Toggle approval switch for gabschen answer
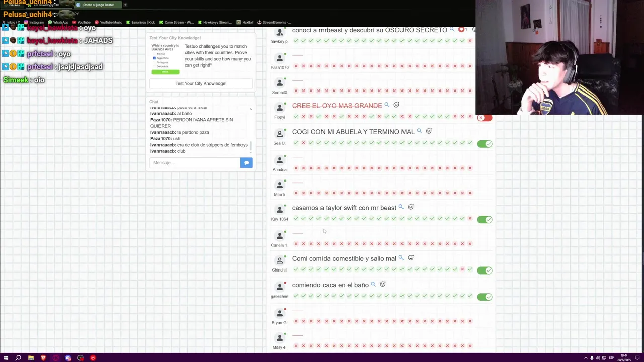 (485, 297)
